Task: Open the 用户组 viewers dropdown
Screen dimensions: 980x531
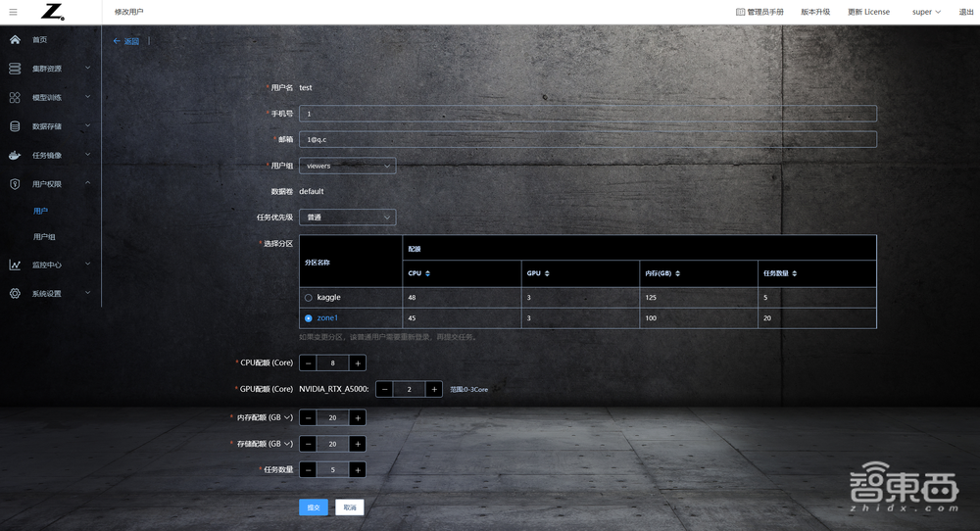Action: coord(347,166)
